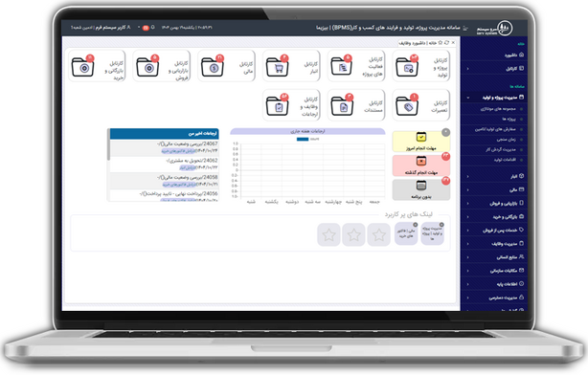Click the first empty star shortcut slot
Screen dimensions: 588x375
pyautogui.click(x=378, y=235)
